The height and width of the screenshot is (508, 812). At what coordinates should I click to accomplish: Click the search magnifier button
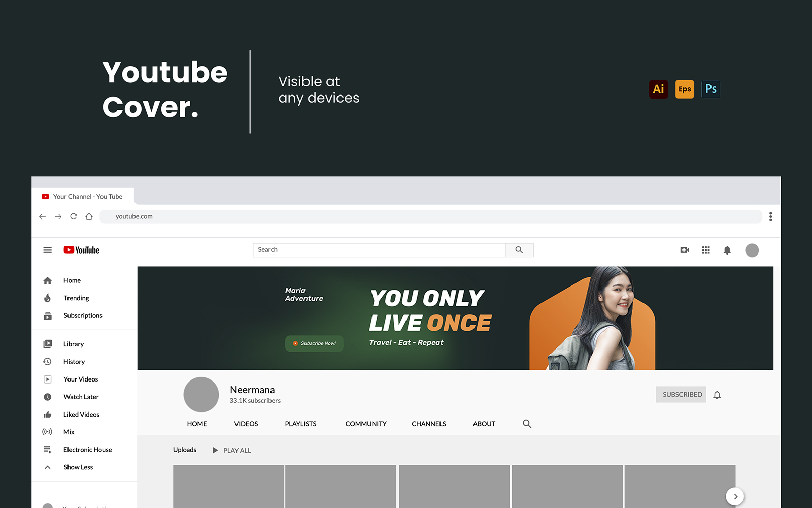pyautogui.click(x=519, y=250)
